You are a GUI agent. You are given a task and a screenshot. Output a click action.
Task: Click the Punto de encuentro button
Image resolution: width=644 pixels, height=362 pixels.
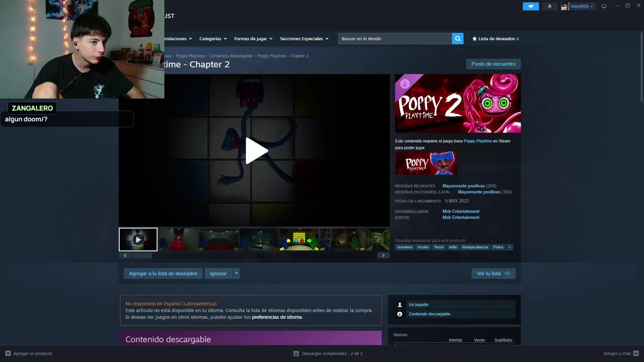pos(494,64)
